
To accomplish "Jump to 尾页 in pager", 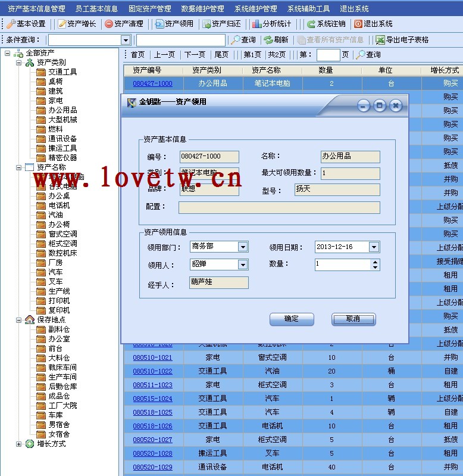I will [221, 55].
